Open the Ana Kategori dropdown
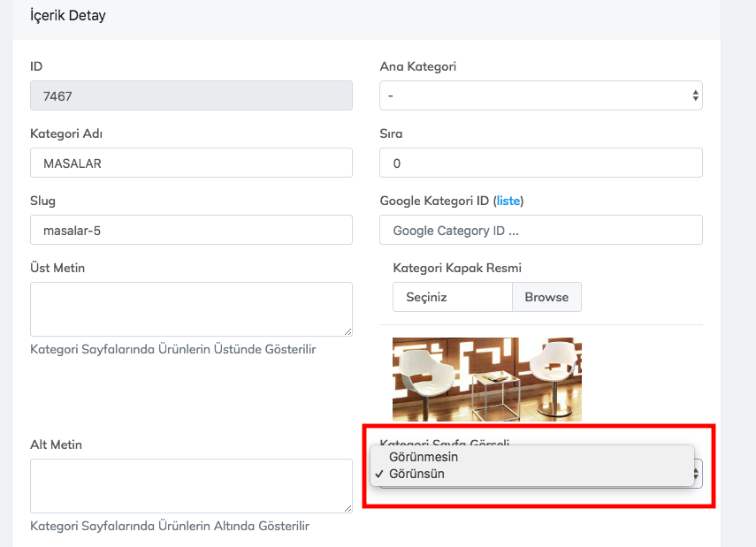This screenshot has width=756, height=547. pyautogui.click(x=540, y=95)
